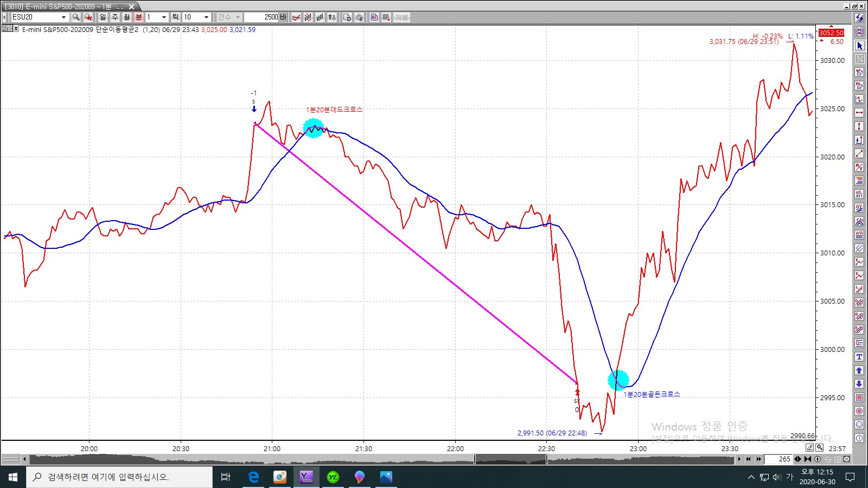Expand the tick count dropdown showing 10

206,17
